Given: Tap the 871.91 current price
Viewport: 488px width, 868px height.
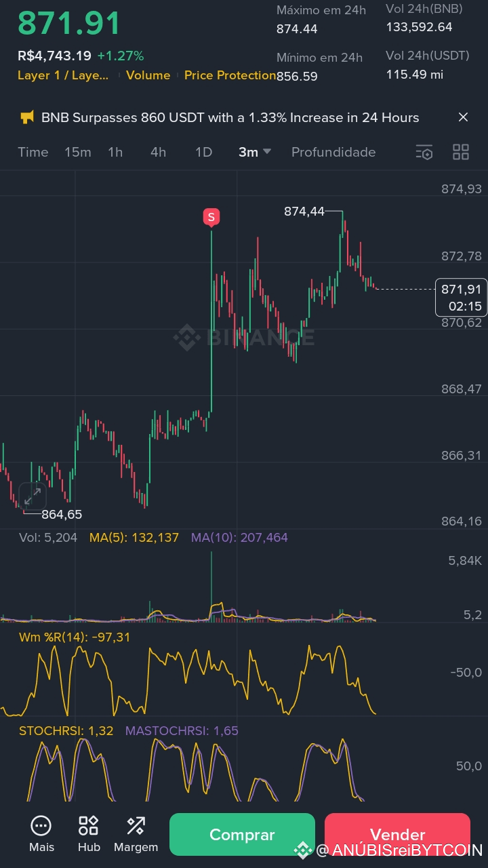Looking at the screenshot, I should pos(68,23).
